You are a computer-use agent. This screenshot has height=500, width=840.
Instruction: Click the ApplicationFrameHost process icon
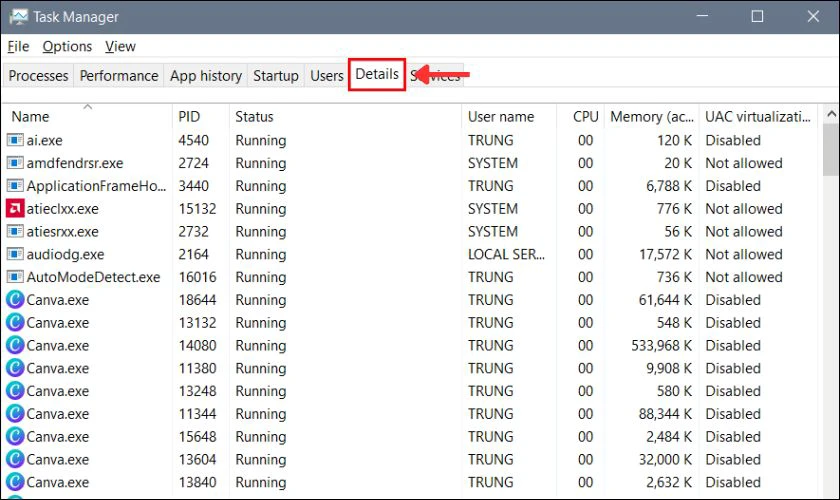(15, 186)
